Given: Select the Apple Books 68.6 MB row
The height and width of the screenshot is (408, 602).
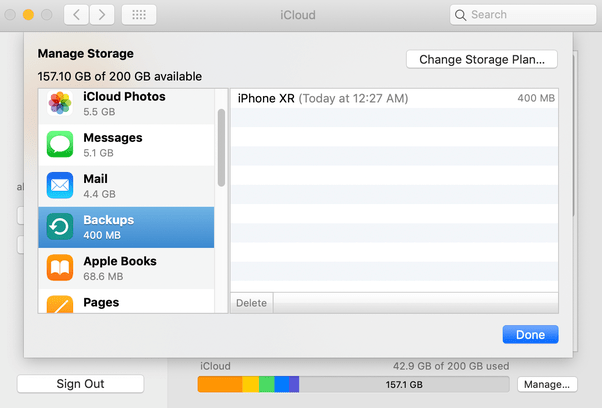Looking at the screenshot, I should (126, 268).
